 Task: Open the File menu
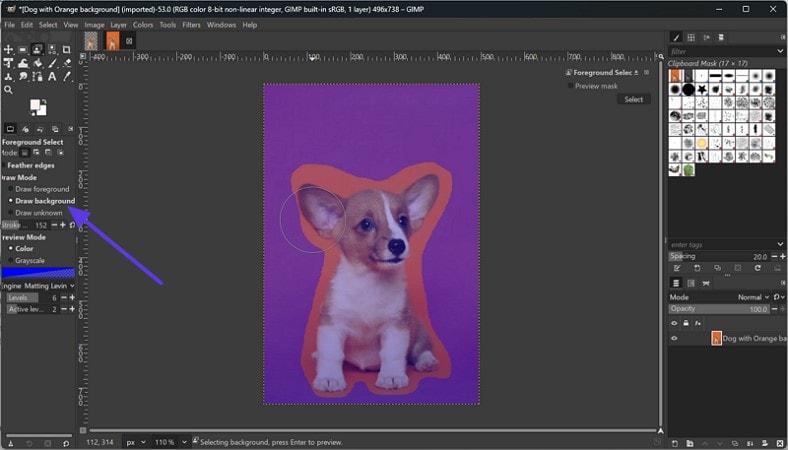10,25
